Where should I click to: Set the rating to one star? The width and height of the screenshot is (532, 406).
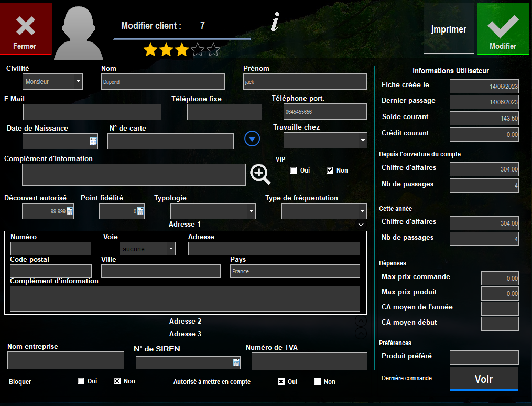click(150, 50)
